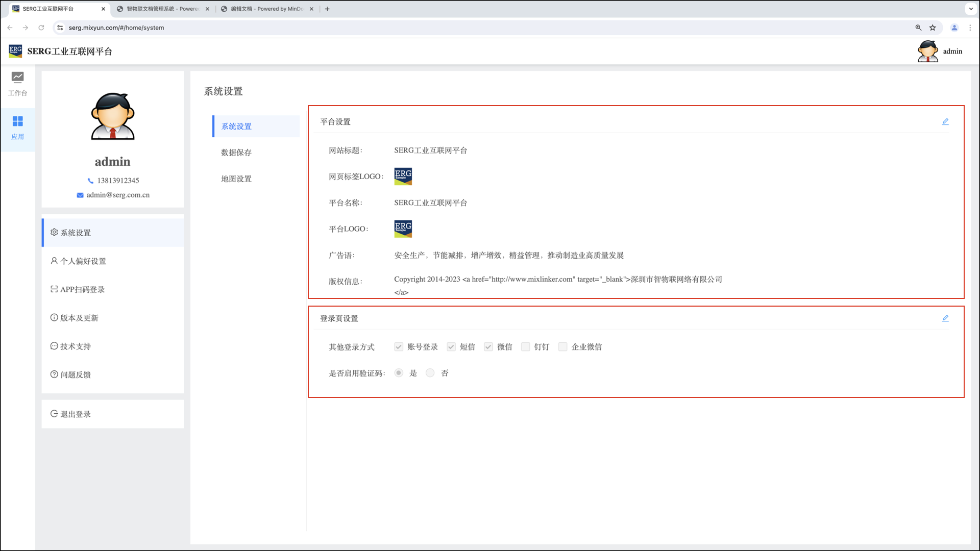This screenshot has height=551, width=980.
Task: Click the browser reload icon
Action: (41, 28)
